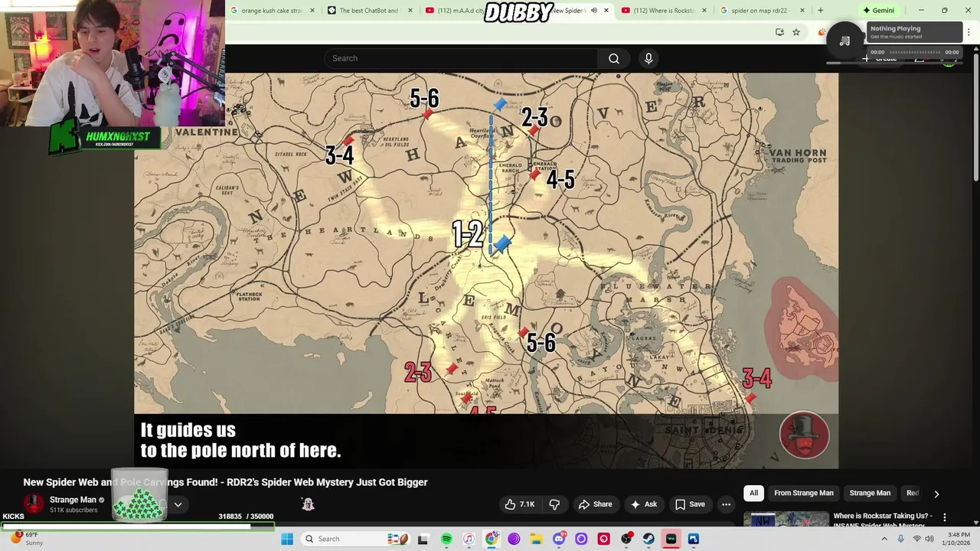Open Gemini in Chrome
The width and height of the screenshot is (980, 551).
coord(878,11)
